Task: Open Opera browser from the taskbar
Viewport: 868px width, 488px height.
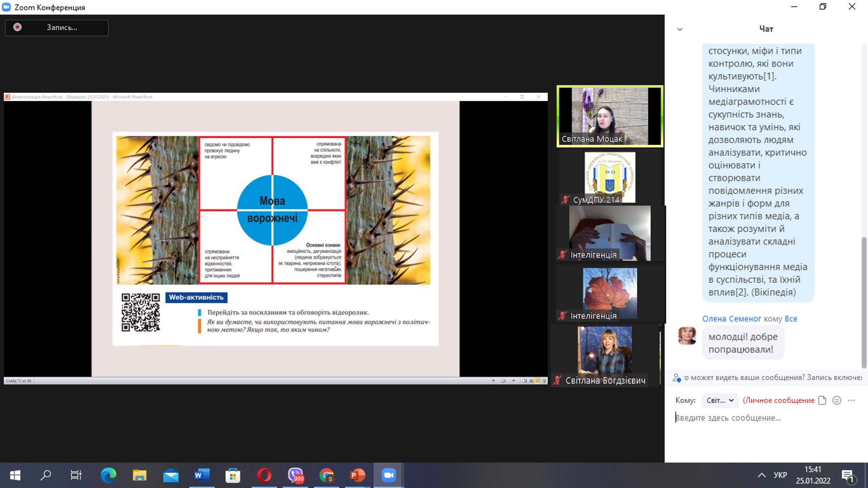Action: click(264, 475)
